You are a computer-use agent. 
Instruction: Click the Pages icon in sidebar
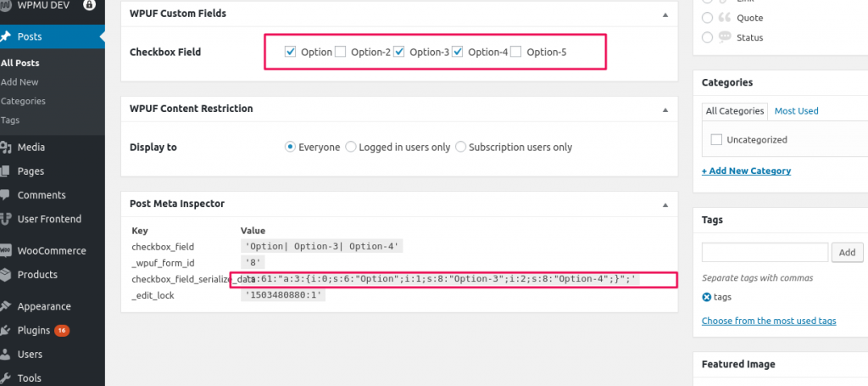click(6, 171)
